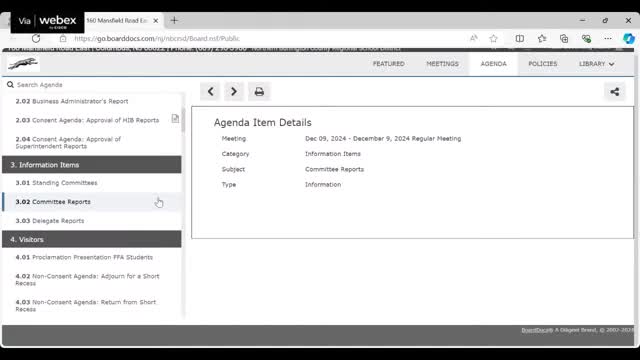Collapse the Information Items section header

pyautogui.click(x=92, y=165)
